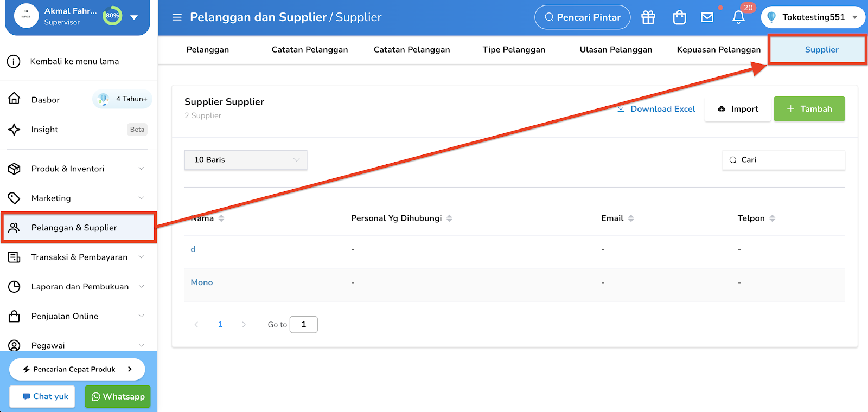Sort the Telpon column

(x=773, y=218)
